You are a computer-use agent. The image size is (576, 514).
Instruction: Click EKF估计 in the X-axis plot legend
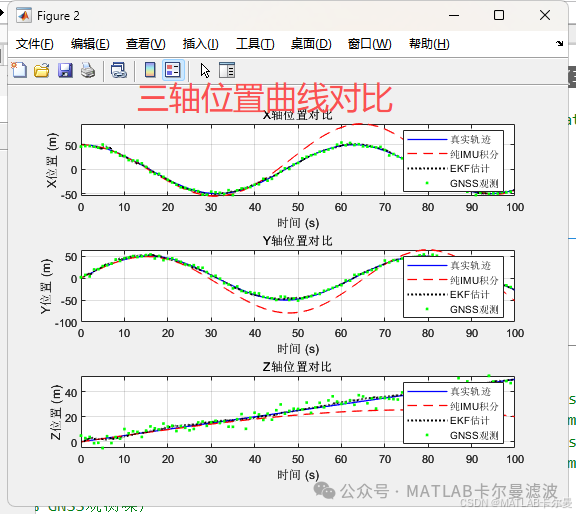coord(470,169)
